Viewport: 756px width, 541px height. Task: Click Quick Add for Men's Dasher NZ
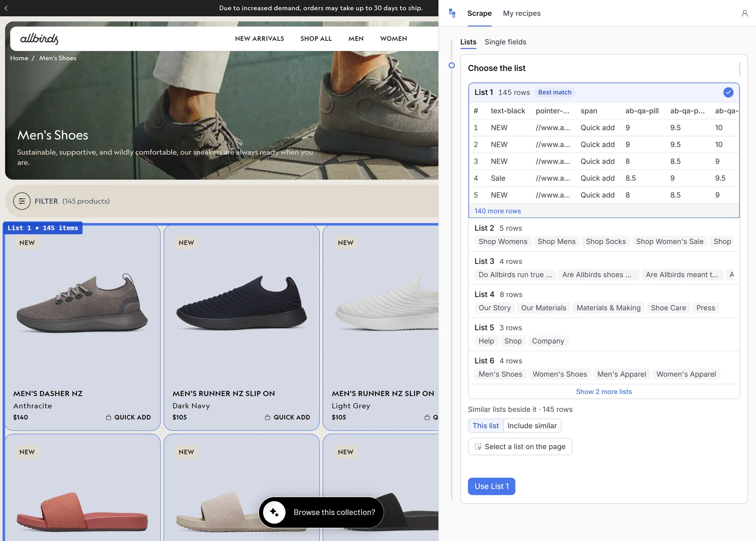[128, 417]
